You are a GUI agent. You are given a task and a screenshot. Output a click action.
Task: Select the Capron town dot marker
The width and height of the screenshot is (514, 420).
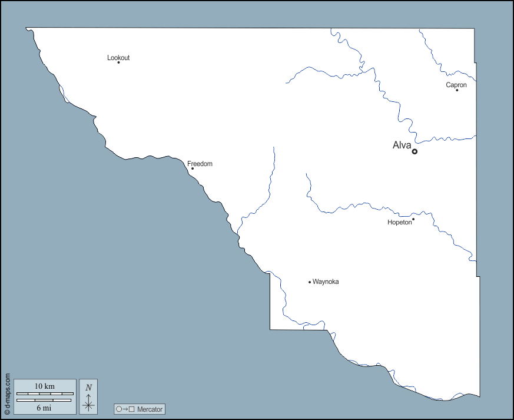457,90
